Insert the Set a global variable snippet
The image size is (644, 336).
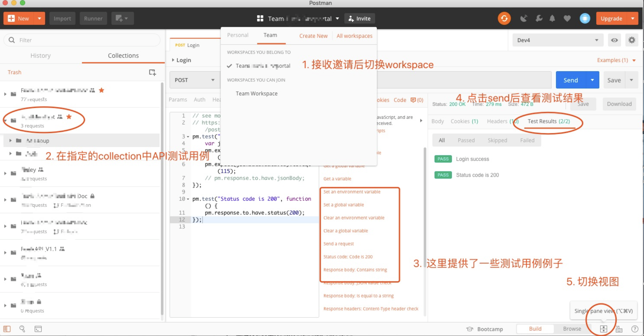click(x=344, y=205)
